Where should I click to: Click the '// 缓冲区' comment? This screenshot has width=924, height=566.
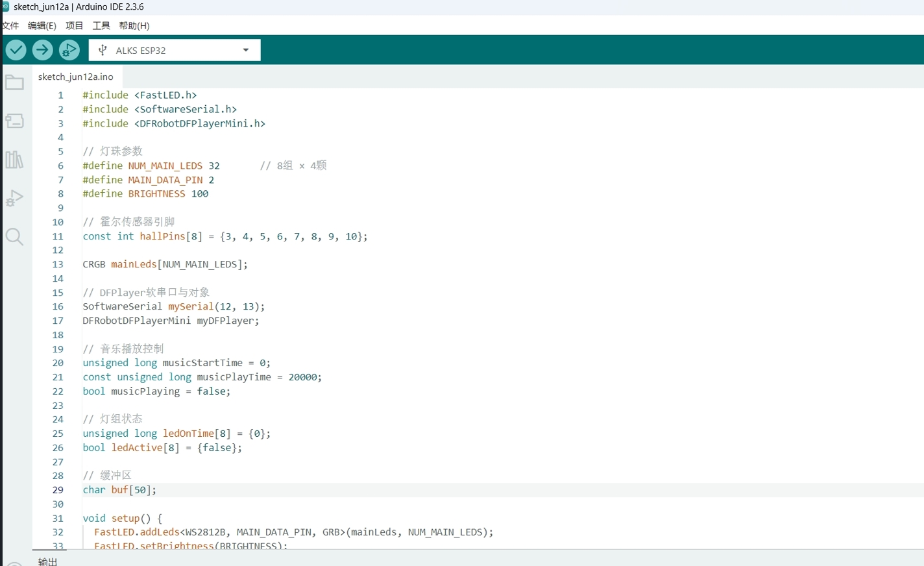click(x=107, y=476)
